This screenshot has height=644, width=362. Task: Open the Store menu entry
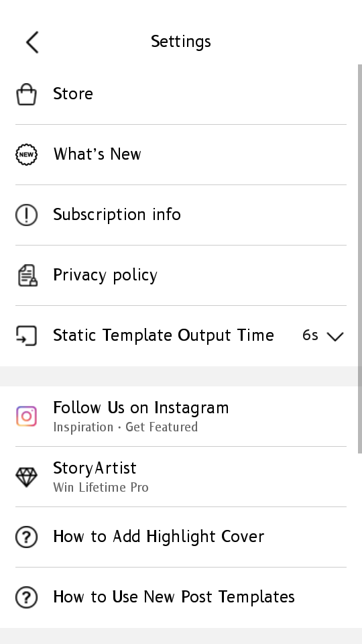(181, 94)
